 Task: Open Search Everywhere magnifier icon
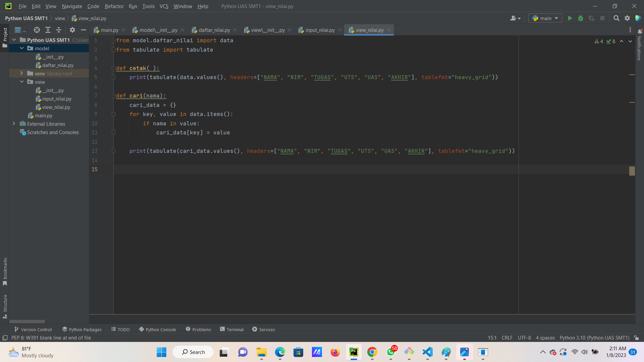tap(616, 18)
